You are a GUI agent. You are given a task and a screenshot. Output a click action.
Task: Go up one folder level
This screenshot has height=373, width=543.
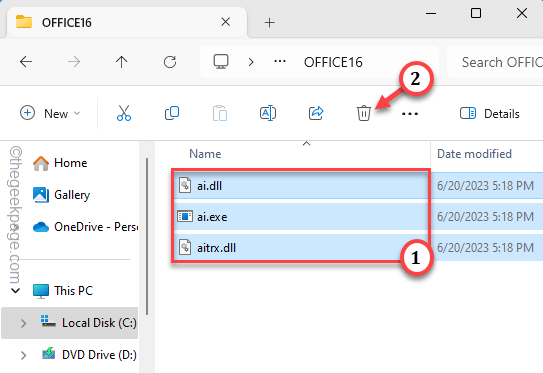(x=122, y=62)
